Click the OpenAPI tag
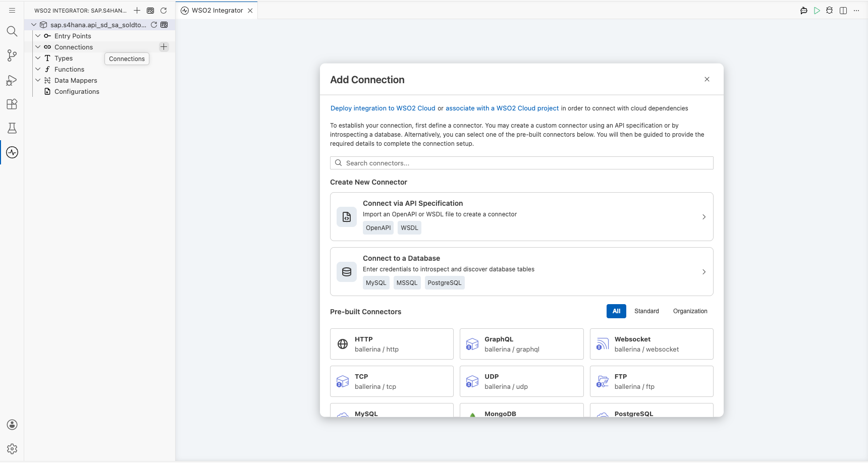868x463 pixels. [x=378, y=228]
